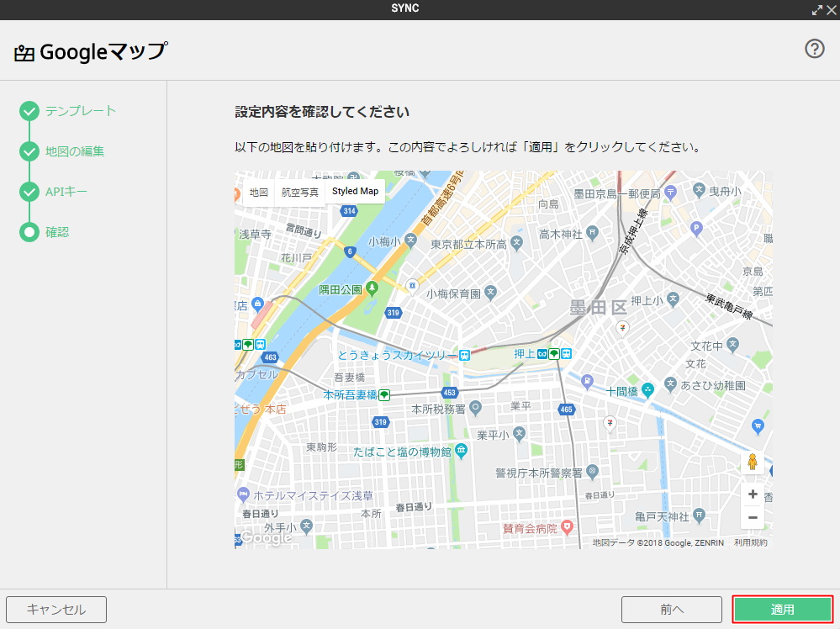Click the route 314 road shield

(x=349, y=210)
